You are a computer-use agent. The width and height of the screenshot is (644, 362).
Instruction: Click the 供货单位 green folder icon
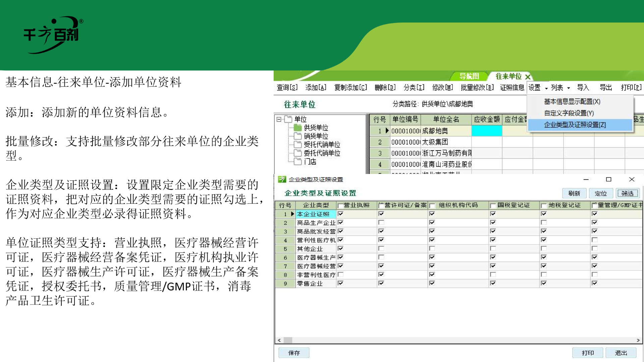click(298, 128)
